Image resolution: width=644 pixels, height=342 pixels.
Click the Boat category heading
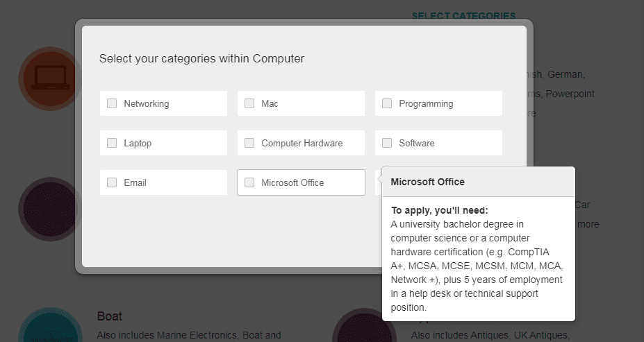pos(110,316)
